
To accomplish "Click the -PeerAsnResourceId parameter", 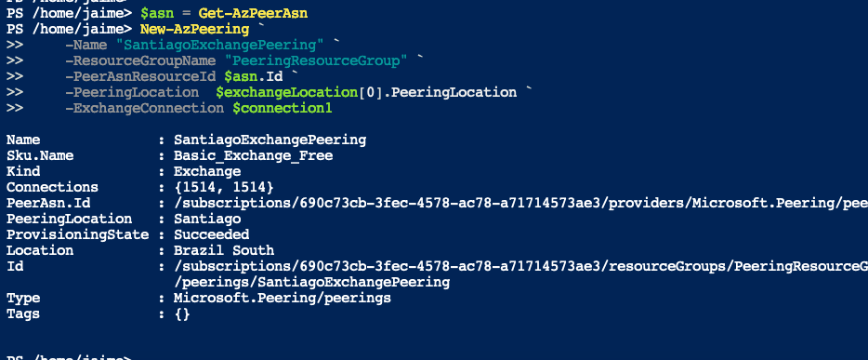I will 140,76.
